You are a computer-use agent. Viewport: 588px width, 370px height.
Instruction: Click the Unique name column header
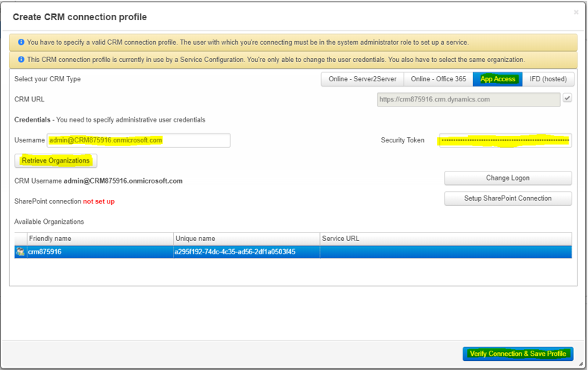point(247,239)
